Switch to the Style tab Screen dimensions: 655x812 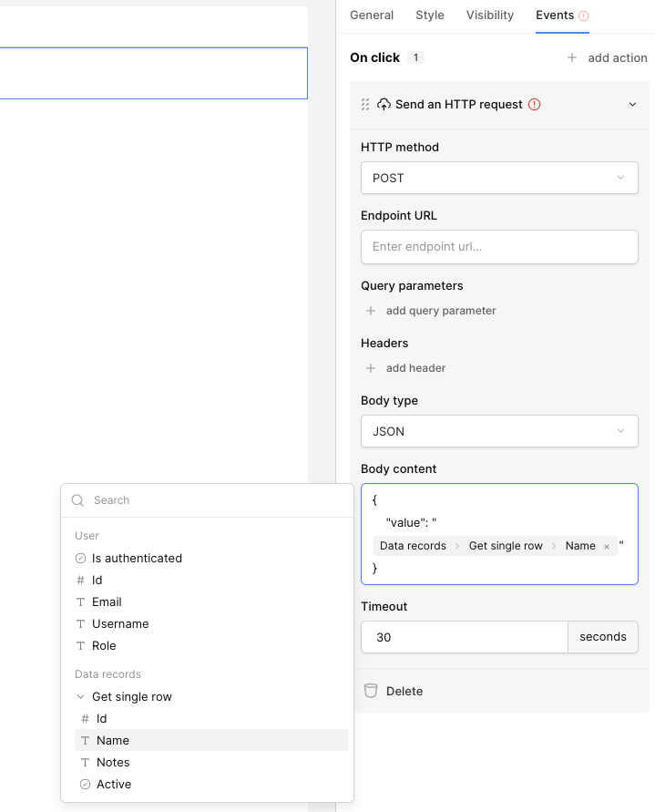click(x=430, y=15)
